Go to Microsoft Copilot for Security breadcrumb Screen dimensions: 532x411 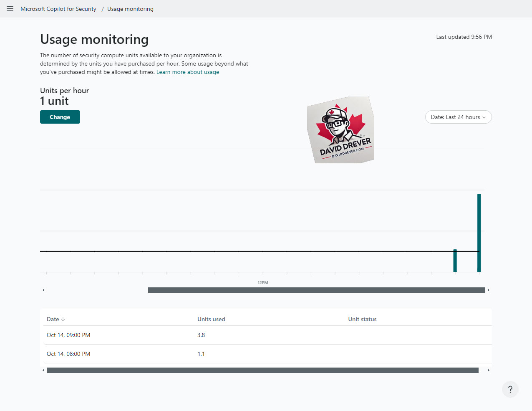[x=58, y=9]
